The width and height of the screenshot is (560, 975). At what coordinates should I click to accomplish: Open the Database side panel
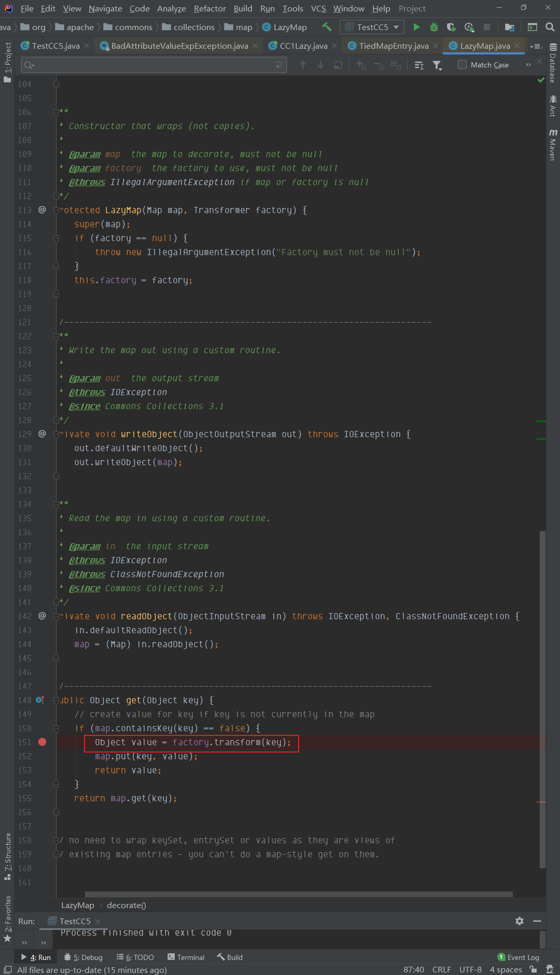pyautogui.click(x=553, y=63)
